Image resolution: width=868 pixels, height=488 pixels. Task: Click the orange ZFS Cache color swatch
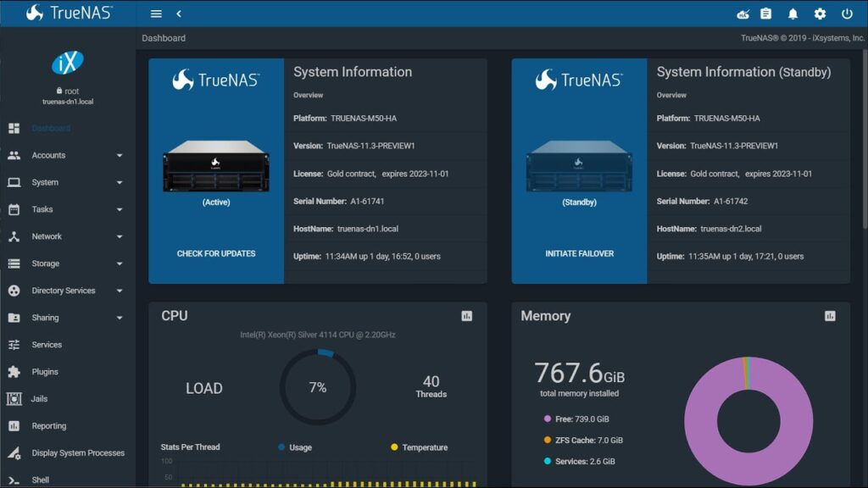[549, 440]
